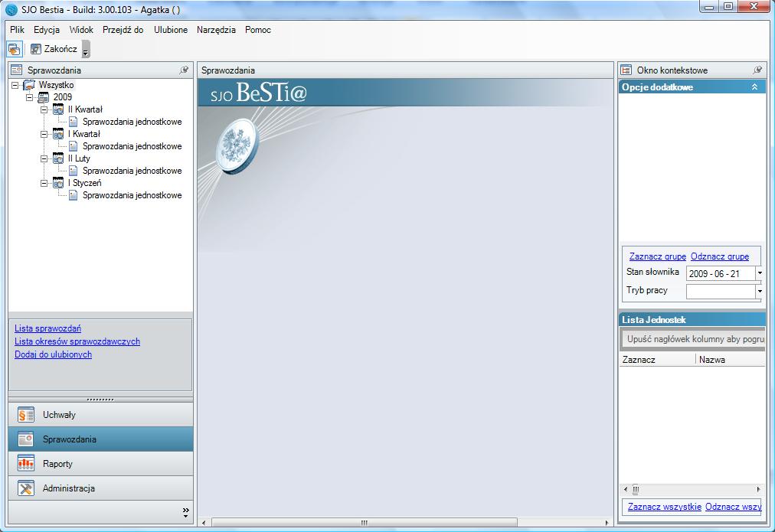Image resolution: width=775 pixels, height=532 pixels.
Task: Click main view horizontal scrollbar thumb
Action: 365,523
